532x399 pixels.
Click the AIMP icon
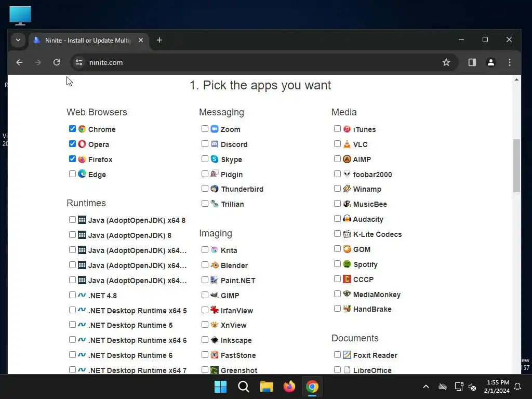[347, 159]
